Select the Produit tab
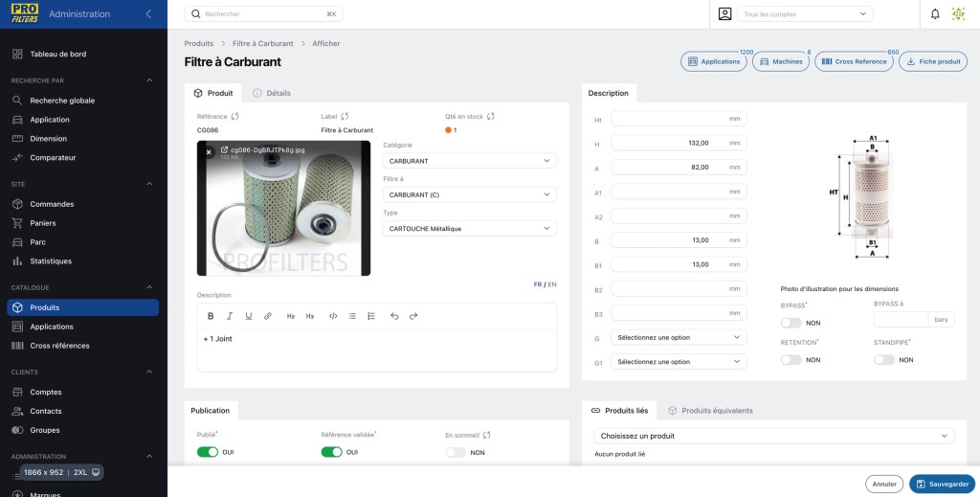Screen dimensions: 980x497 (x=213, y=93)
